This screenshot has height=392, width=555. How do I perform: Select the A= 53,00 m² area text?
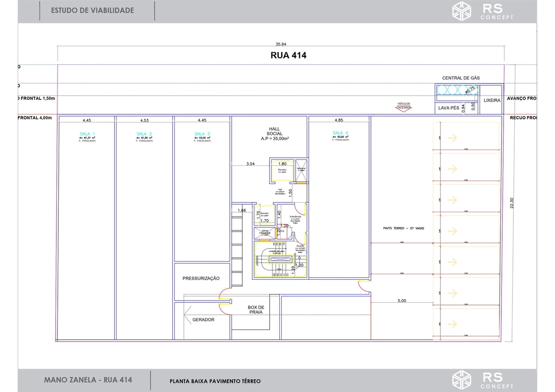tap(202, 138)
